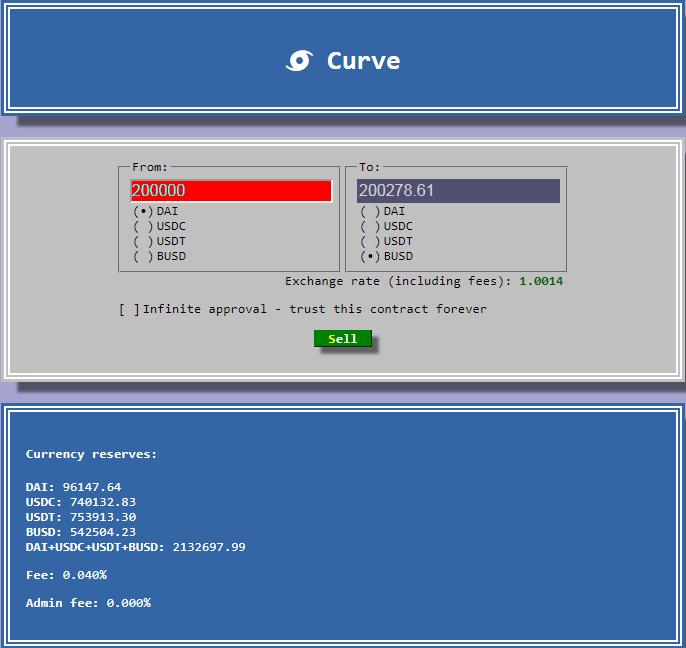The width and height of the screenshot is (686, 648).
Task: Click the exchange rate value 1.0014
Action: (x=541, y=281)
